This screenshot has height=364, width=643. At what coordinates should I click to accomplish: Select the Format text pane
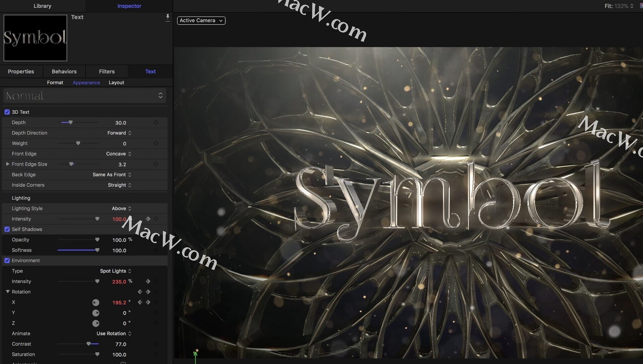tap(55, 83)
